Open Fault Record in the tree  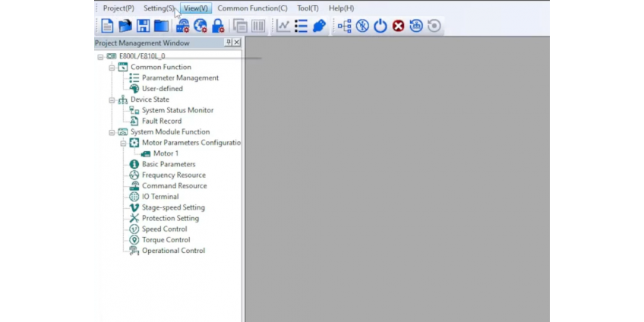coord(161,121)
